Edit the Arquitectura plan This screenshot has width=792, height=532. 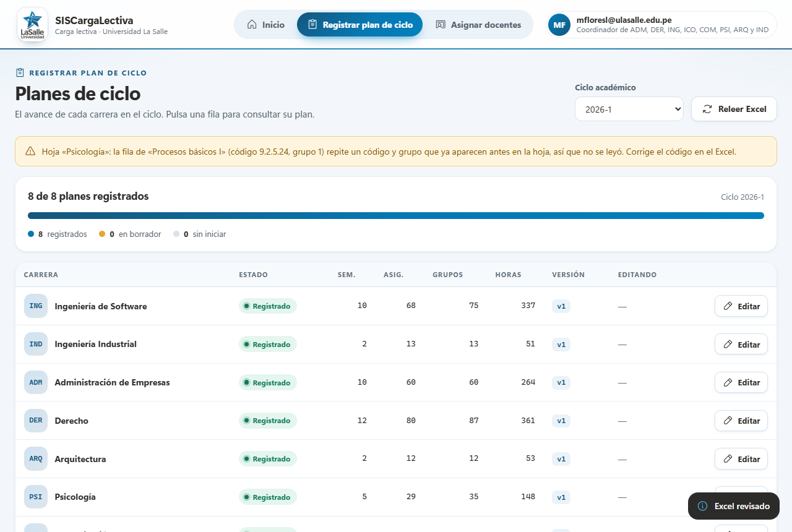point(741,459)
